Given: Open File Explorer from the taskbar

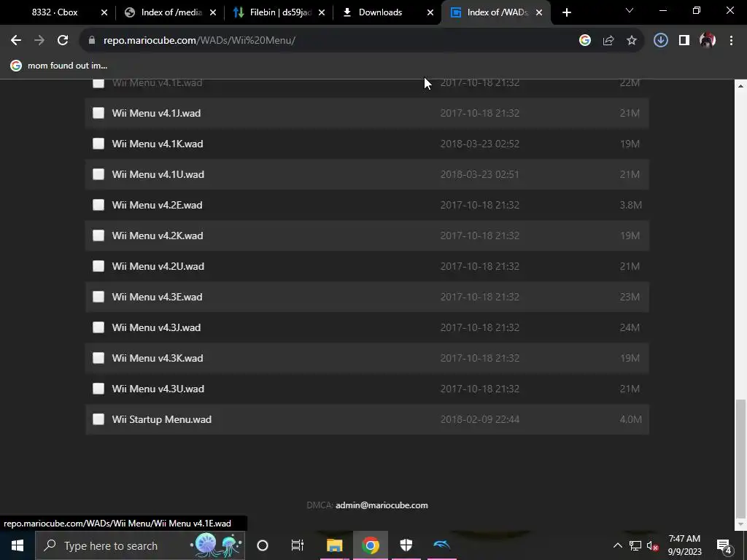Looking at the screenshot, I should click(x=334, y=545).
